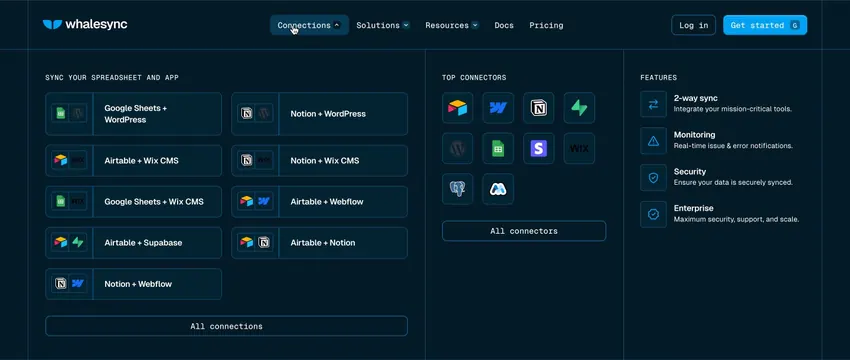The height and width of the screenshot is (360, 850).
Task: Open All connectors
Action: 524,231
